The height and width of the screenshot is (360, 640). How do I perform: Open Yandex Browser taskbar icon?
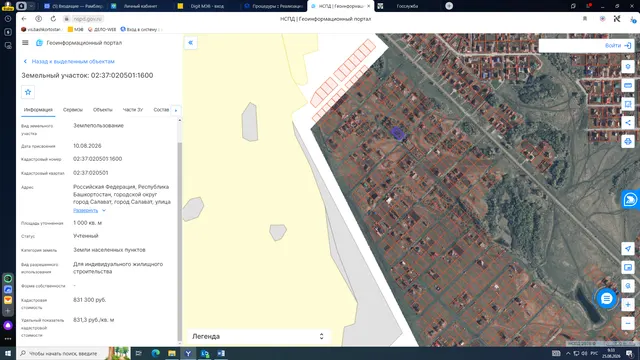coord(188,353)
